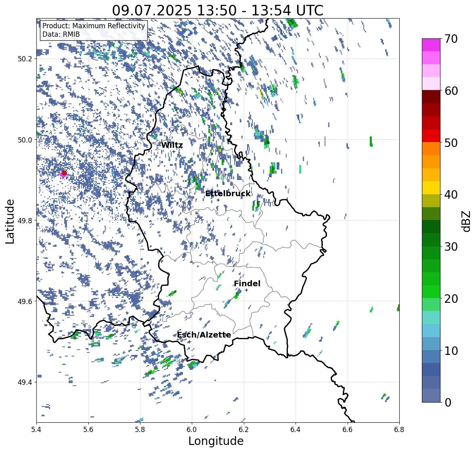Image resolution: width=476 pixels, height=451 pixels.
Task: Click the longitude tick label 5.4
Action: point(36,430)
